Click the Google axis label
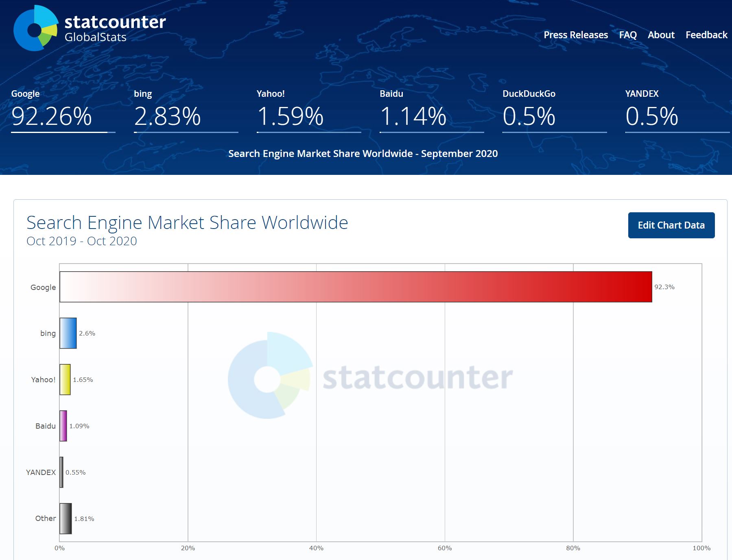The height and width of the screenshot is (560, 732). 43,288
